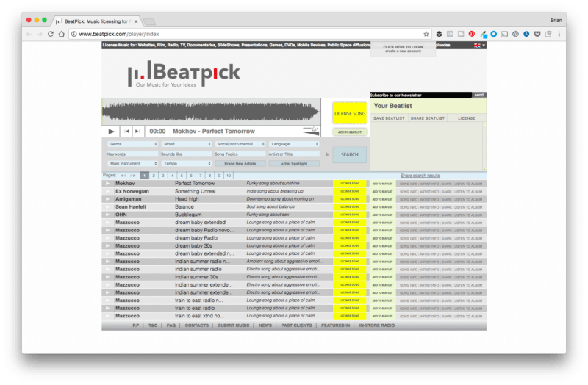Click the next pages double-arrow icon
The height and width of the screenshot is (385, 588).
coord(133,176)
